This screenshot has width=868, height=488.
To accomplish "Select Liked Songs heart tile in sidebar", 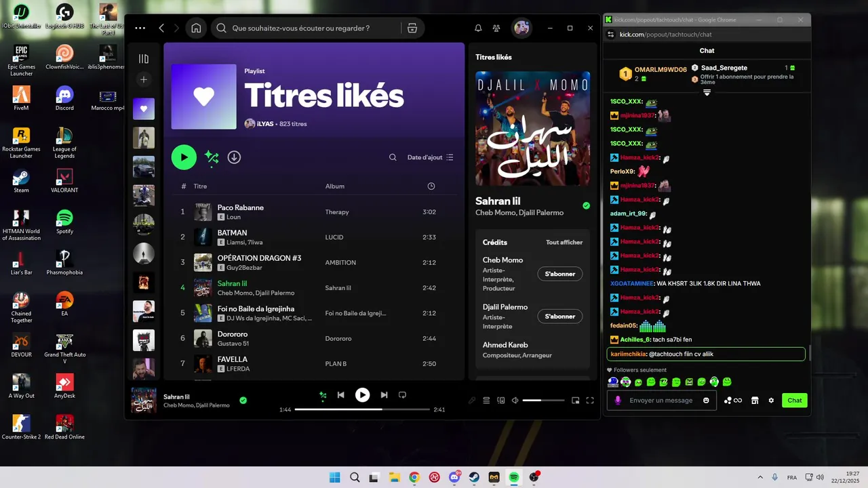I will click(143, 108).
